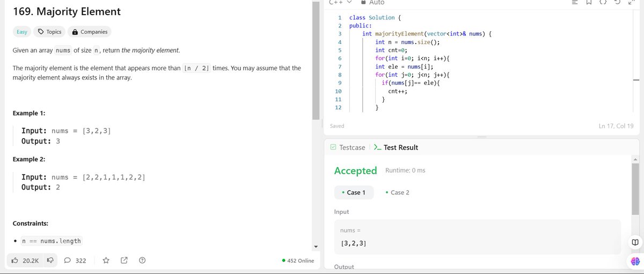
Task: Click the down arrow of description scrollbar
Action: [316, 247]
